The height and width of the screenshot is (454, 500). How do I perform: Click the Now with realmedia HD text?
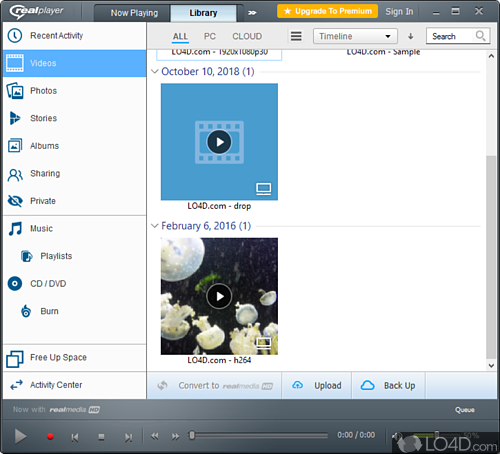(x=56, y=409)
